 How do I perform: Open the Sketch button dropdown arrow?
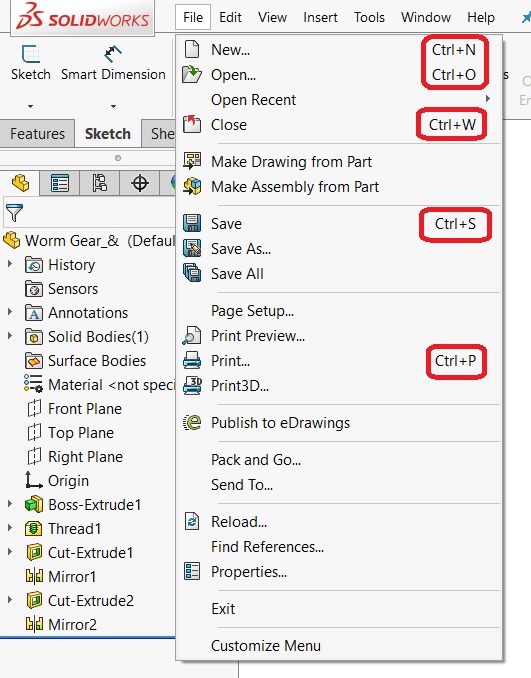(x=30, y=106)
